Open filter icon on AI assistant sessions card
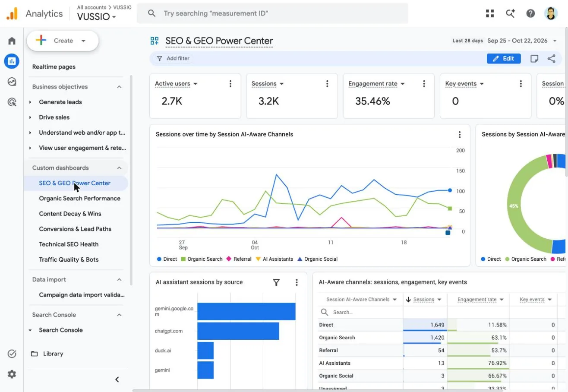The height and width of the screenshot is (392, 568). click(x=276, y=282)
